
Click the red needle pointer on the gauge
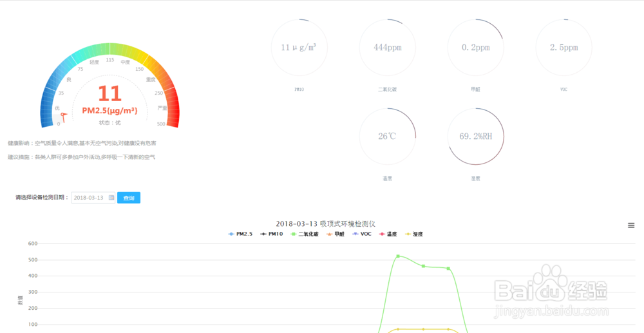click(63, 117)
